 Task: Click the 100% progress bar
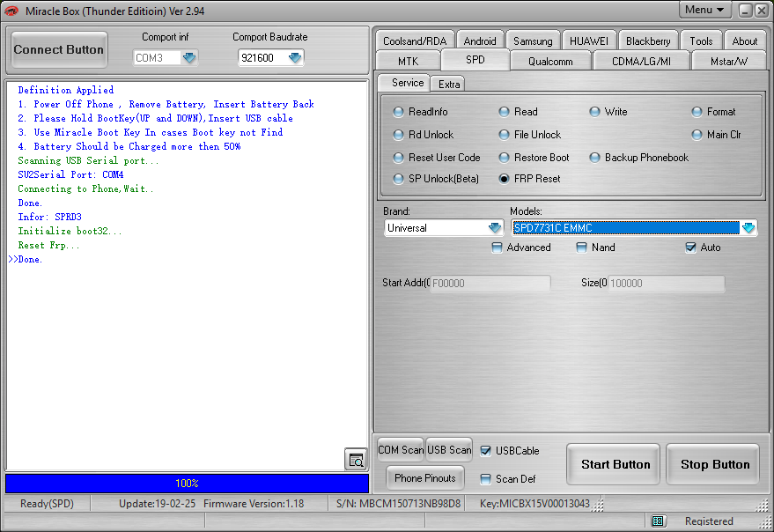[x=187, y=483]
